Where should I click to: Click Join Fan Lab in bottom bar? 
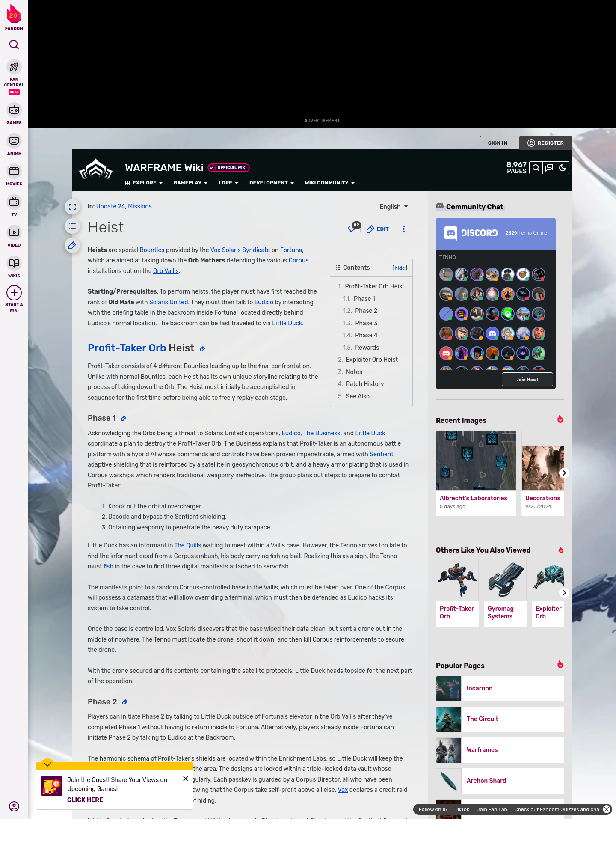coord(492,809)
